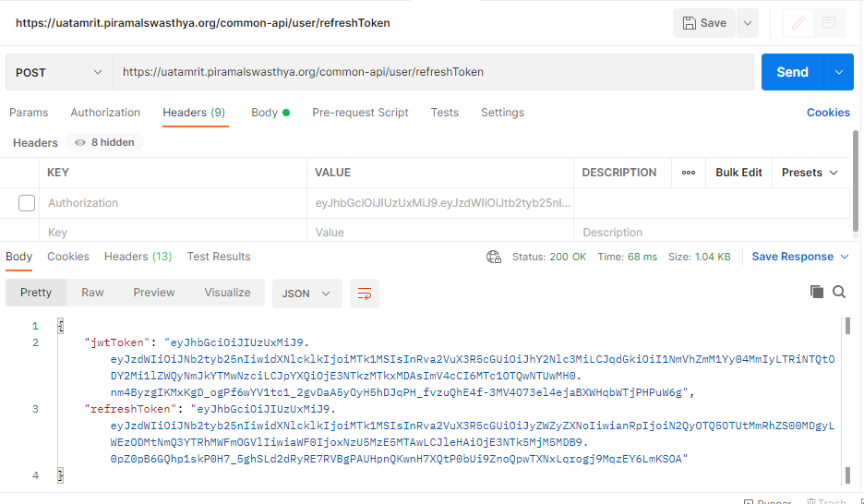Open the POST method dropdown
The image size is (864, 504).
(59, 72)
